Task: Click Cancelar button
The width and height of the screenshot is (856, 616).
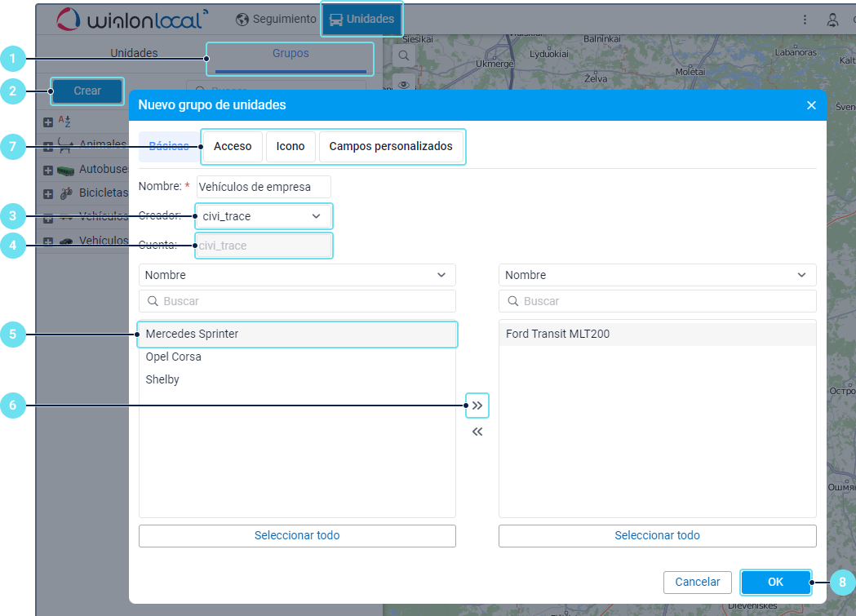Action: [697, 582]
